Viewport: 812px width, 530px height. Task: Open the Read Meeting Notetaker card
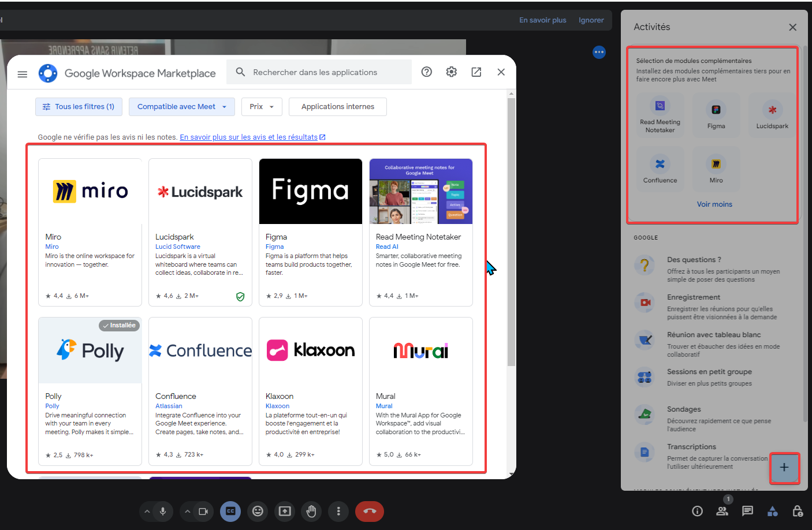tap(421, 232)
